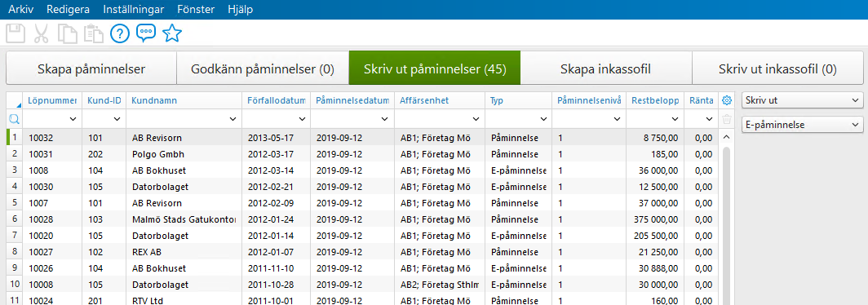Image resolution: width=868 pixels, height=305 pixels.
Task: Expand the Restbelopp filter dropdown
Action: [x=675, y=119]
